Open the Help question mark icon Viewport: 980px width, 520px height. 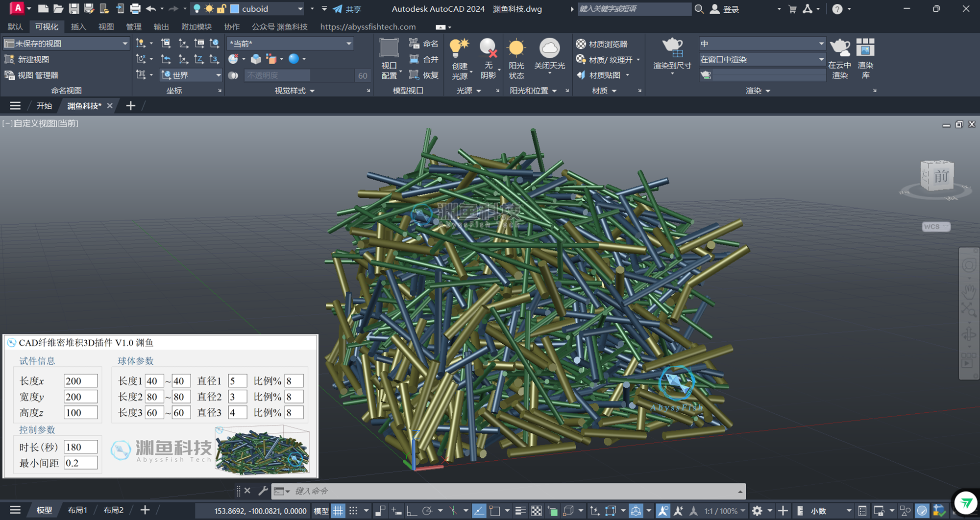coord(837,9)
